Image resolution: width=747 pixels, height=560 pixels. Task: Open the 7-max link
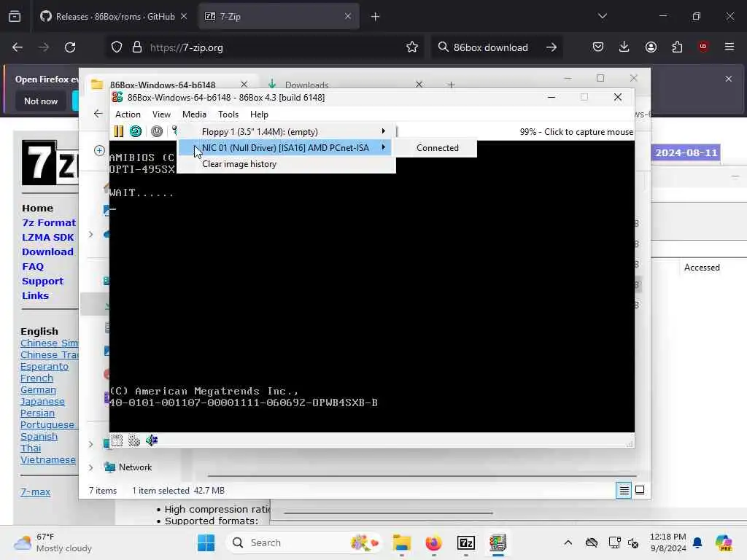35,492
